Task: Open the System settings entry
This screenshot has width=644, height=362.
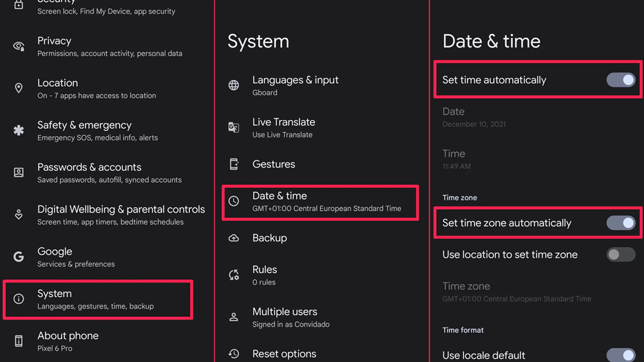Action: (97, 300)
